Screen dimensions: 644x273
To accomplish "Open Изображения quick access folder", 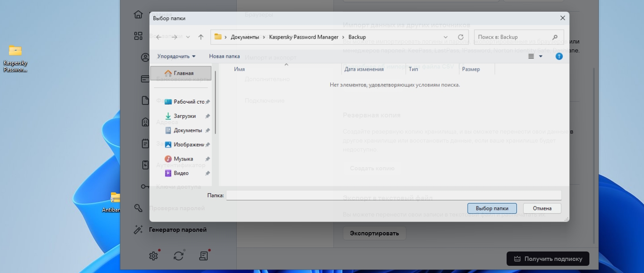I will [184, 145].
